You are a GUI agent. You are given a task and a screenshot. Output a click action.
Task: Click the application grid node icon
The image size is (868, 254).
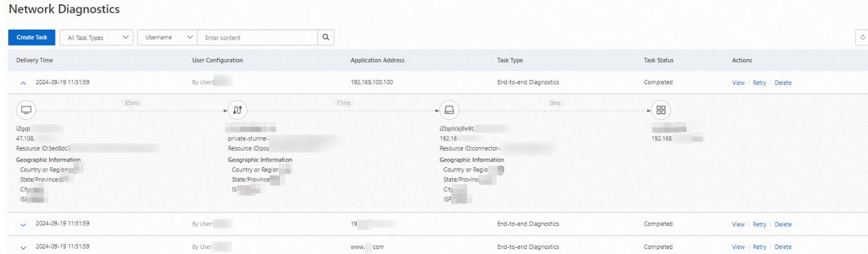[661, 110]
